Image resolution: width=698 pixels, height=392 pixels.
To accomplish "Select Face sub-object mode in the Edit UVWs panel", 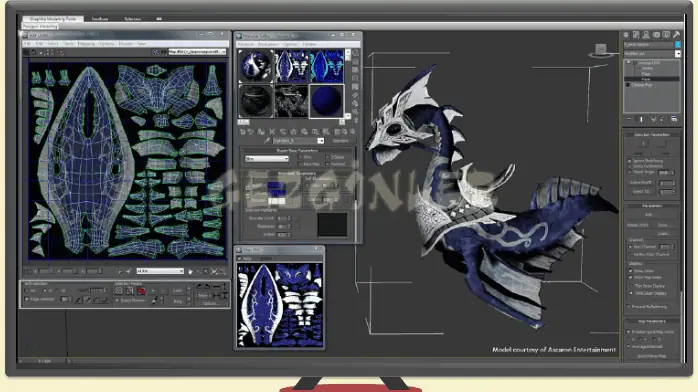I will (141, 291).
